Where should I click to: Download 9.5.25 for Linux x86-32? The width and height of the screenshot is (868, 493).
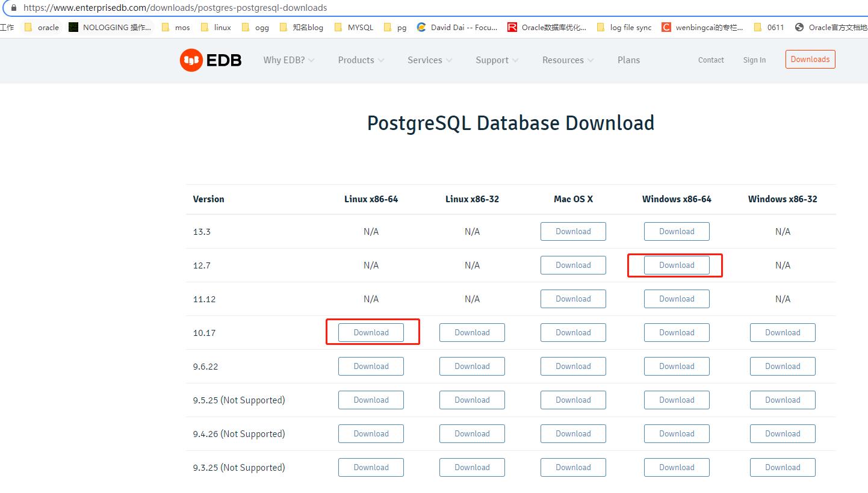(x=472, y=400)
